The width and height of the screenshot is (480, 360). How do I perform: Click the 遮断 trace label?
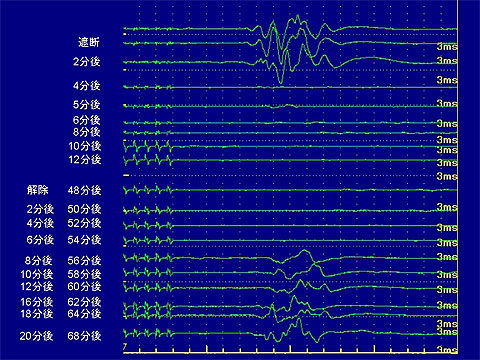tap(89, 43)
